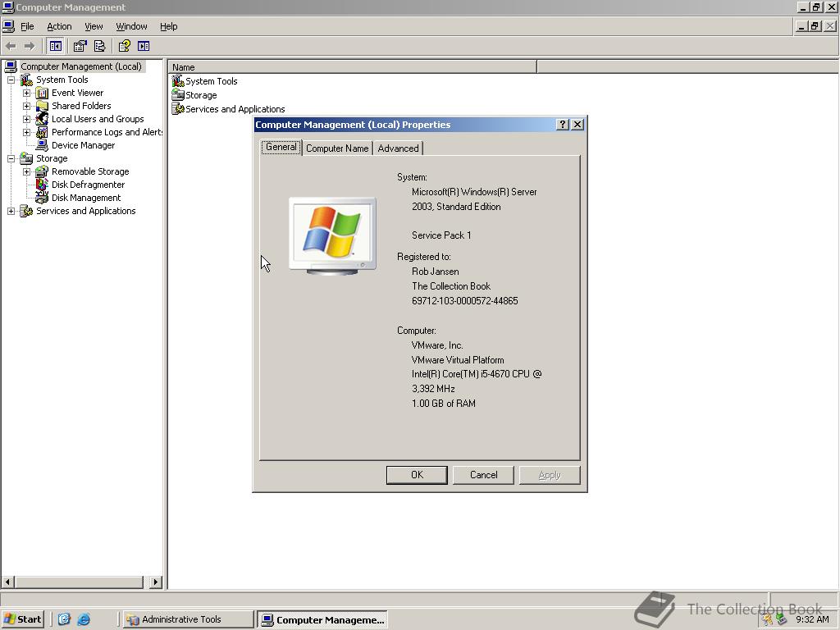This screenshot has height=630, width=840.
Task: Select Disk Defragmenter label in the tree
Action: click(88, 185)
